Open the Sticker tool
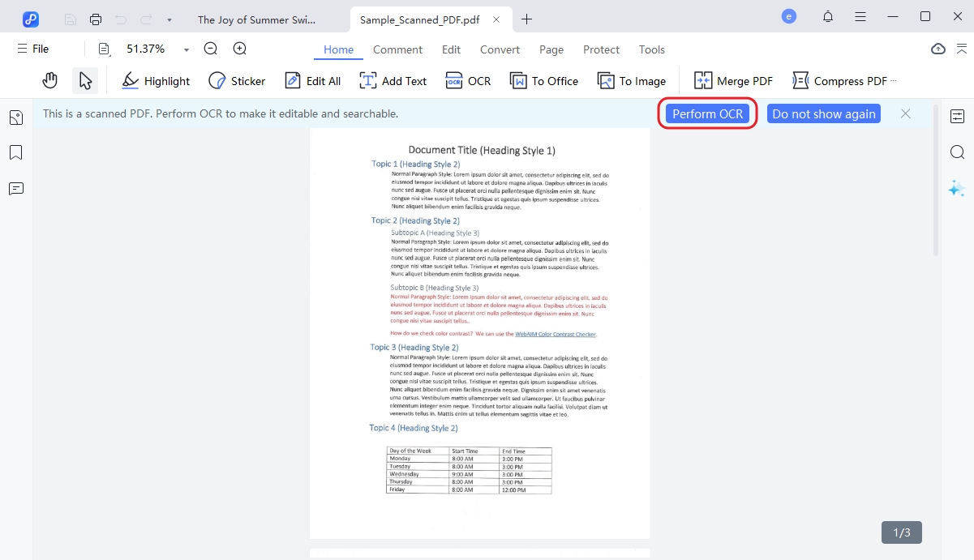The image size is (974, 560). click(x=236, y=80)
